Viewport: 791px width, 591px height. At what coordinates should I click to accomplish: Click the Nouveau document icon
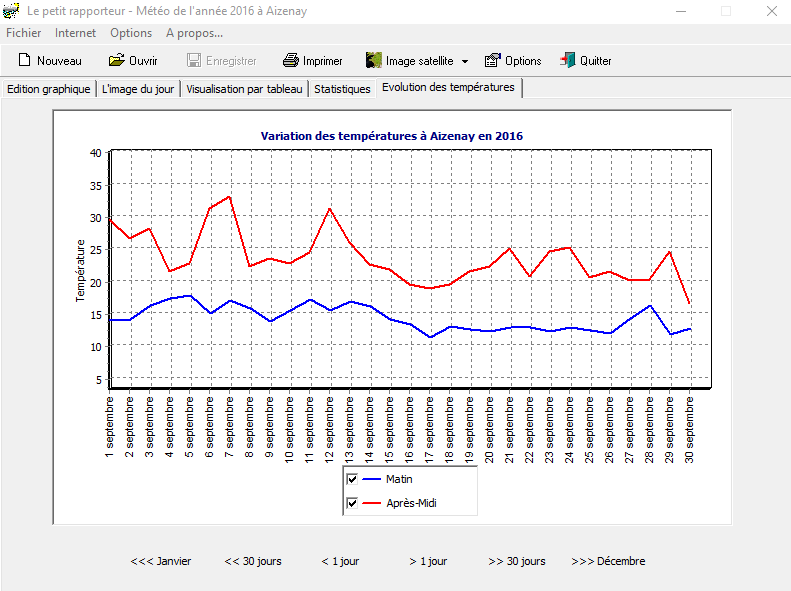pos(24,61)
